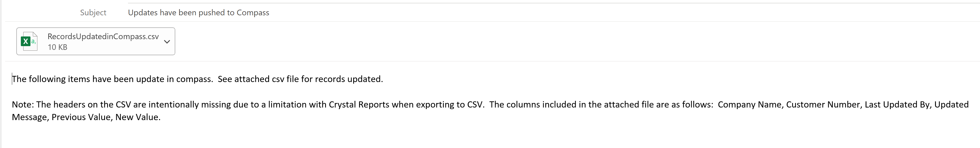Click 'Message,' at start of last line
This screenshot has height=148, width=980.
(x=29, y=117)
